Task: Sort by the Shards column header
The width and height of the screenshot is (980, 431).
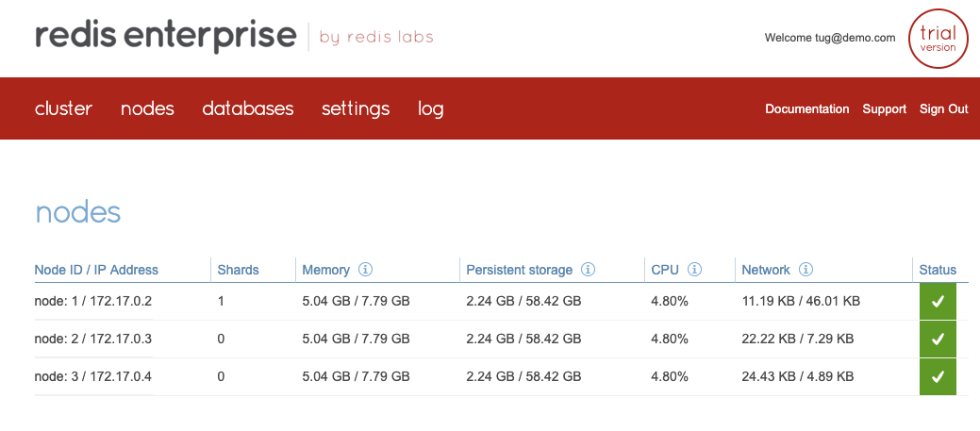Action: click(x=238, y=270)
